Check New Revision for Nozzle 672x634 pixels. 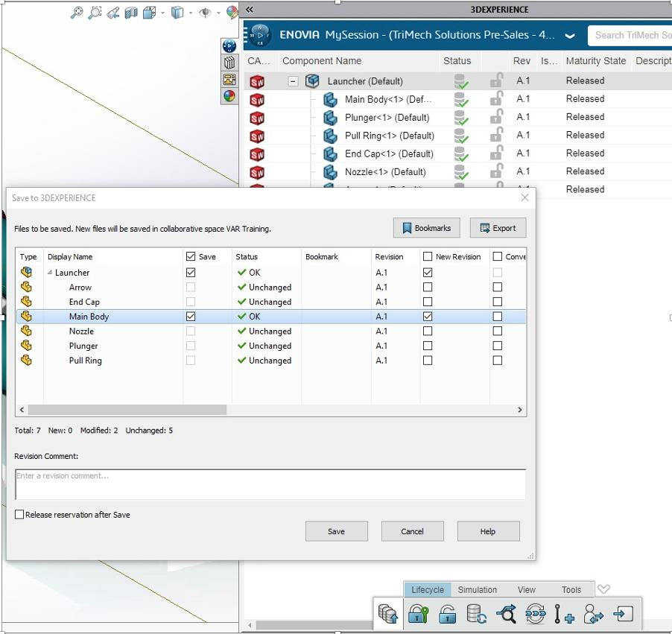click(x=428, y=331)
